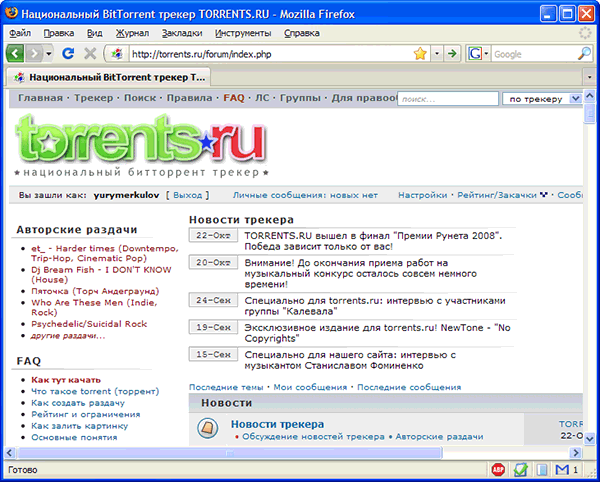
Task: Open the Настройки link
Action: [x=422, y=195]
